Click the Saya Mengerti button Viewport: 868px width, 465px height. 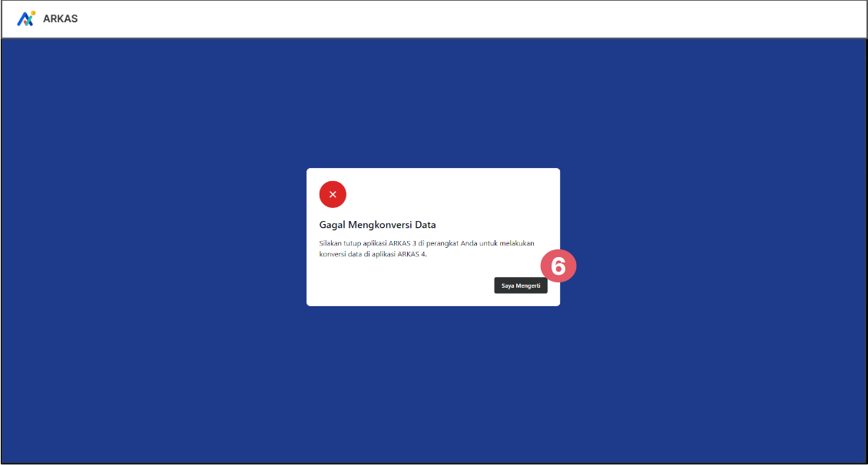(x=520, y=285)
